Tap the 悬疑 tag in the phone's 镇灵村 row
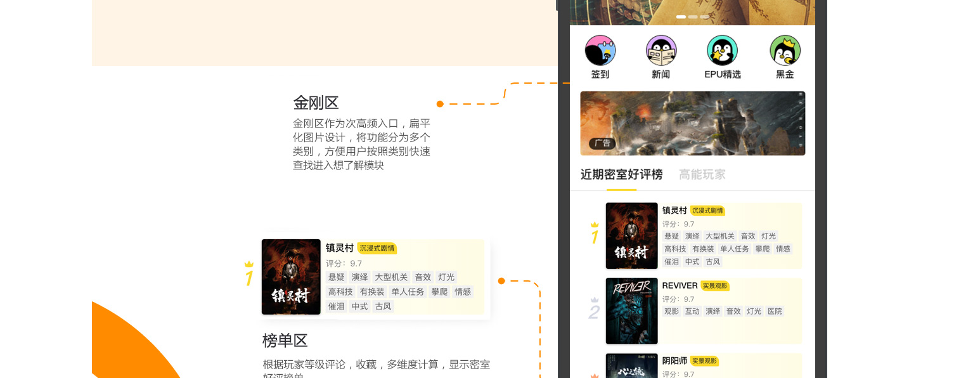Viewport: 980px width, 378px height. point(671,236)
